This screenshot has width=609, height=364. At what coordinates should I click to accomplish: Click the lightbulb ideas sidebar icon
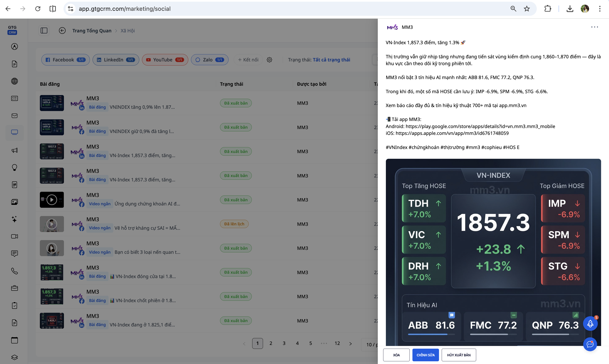click(x=15, y=167)
